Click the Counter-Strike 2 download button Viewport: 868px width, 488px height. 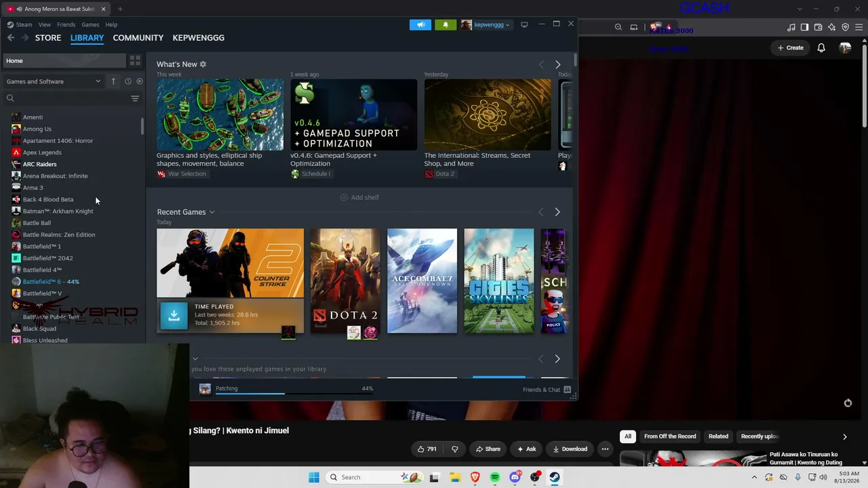pos(174,315)
